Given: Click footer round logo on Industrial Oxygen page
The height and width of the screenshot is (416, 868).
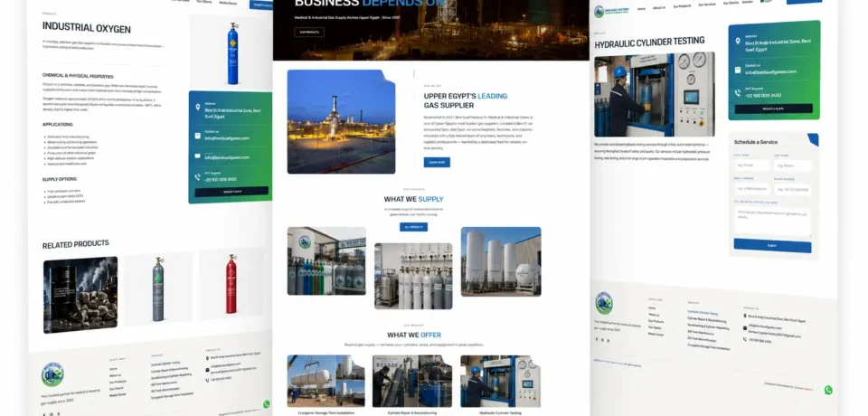Looking at the screenshot, I should [52, 375].
